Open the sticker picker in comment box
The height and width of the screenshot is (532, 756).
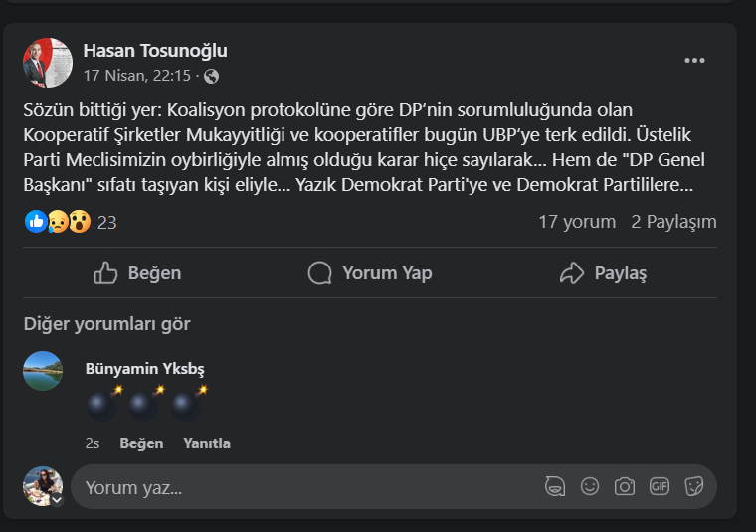(694, 486)
